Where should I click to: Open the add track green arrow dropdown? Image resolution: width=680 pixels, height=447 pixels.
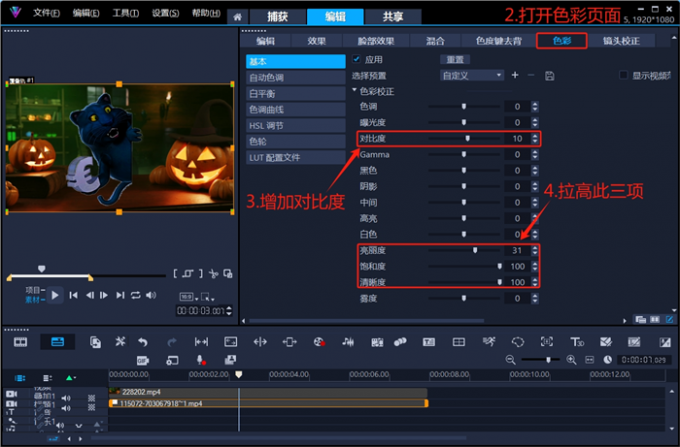71,378
